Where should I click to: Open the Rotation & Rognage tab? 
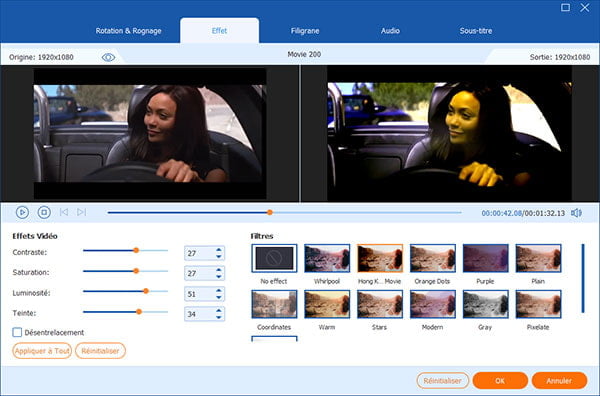coord(128,31)
